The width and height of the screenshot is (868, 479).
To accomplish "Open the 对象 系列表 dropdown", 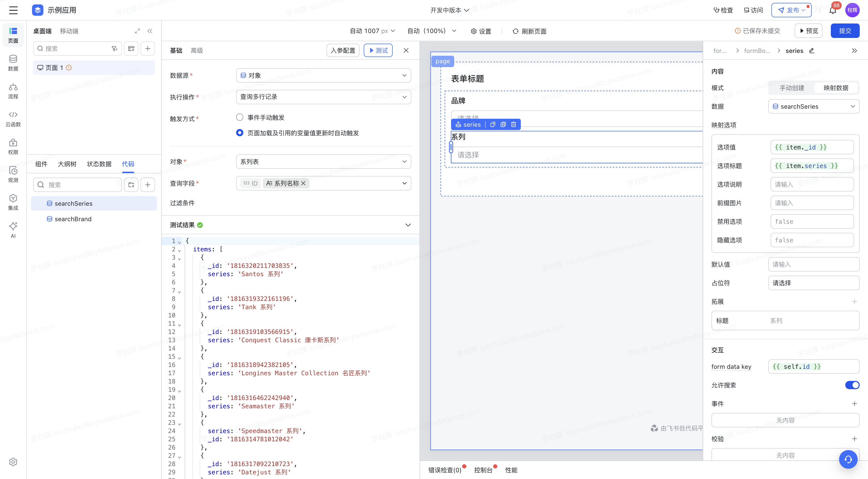I will pyautogui.click(x=323, y=162).
